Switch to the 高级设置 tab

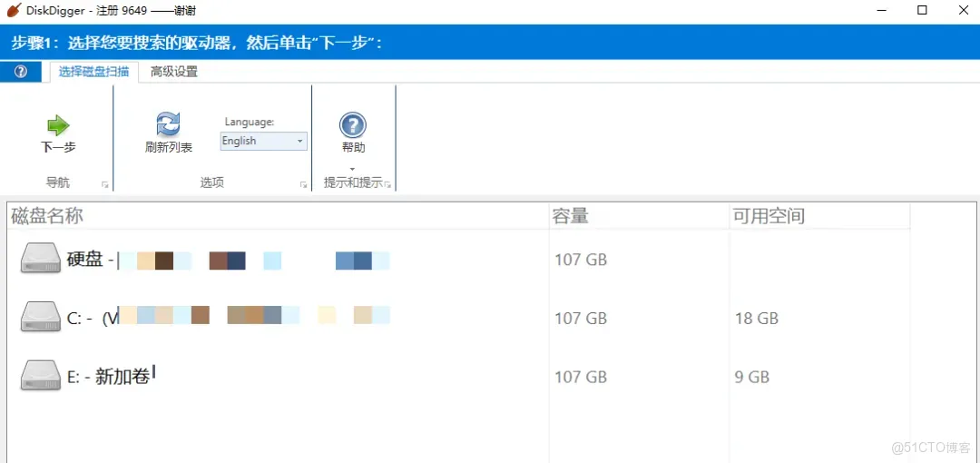click(173, 72)
